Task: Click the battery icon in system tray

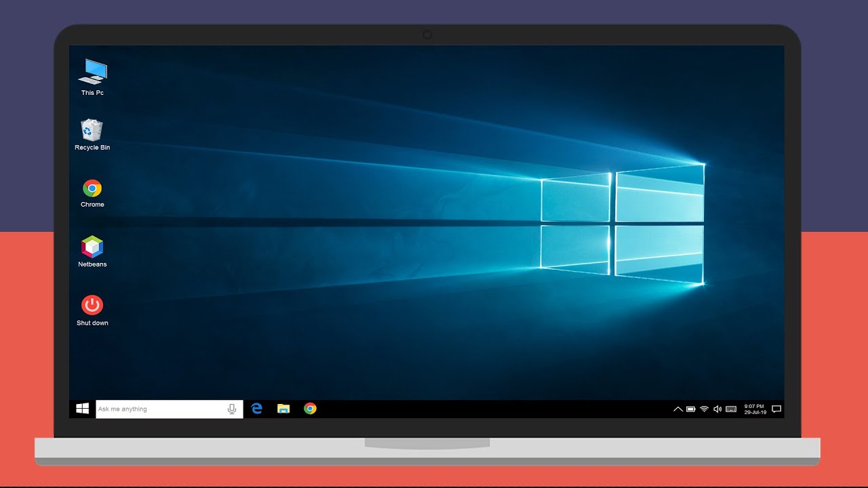Action: coord(691,409)
